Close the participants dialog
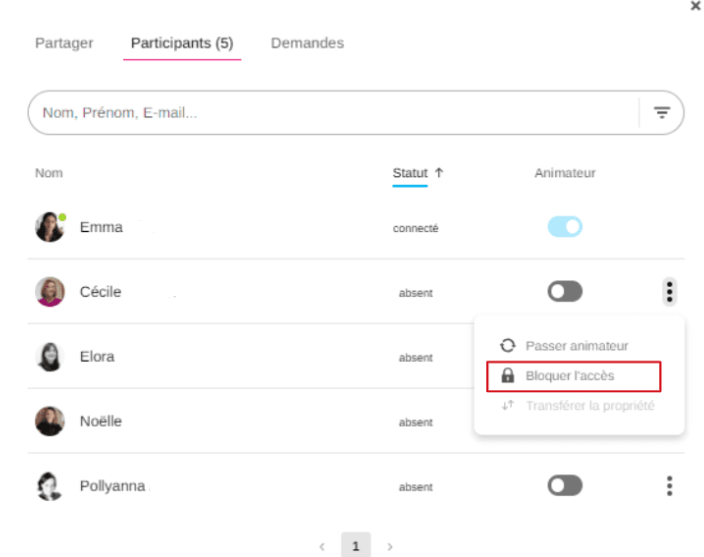 click(696, 6)
